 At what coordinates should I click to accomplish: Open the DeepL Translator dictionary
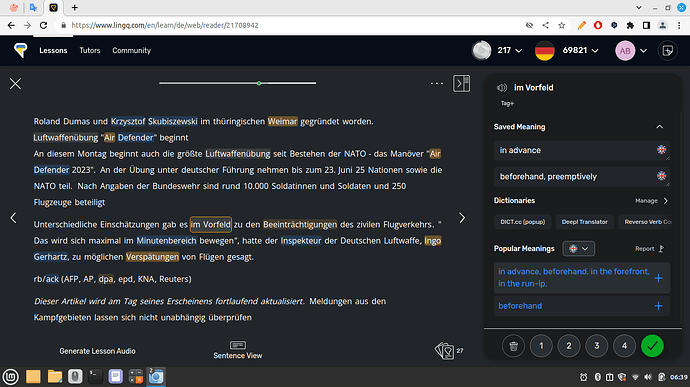click(584, 222)
